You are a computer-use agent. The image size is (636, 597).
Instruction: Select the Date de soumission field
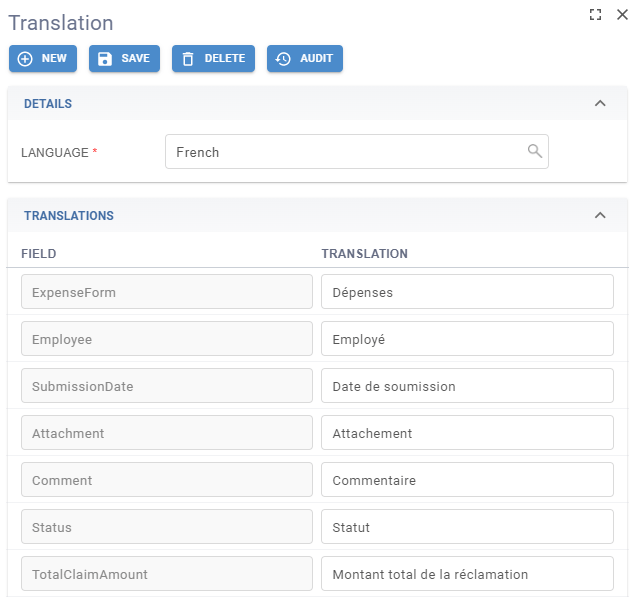[466, 386]
